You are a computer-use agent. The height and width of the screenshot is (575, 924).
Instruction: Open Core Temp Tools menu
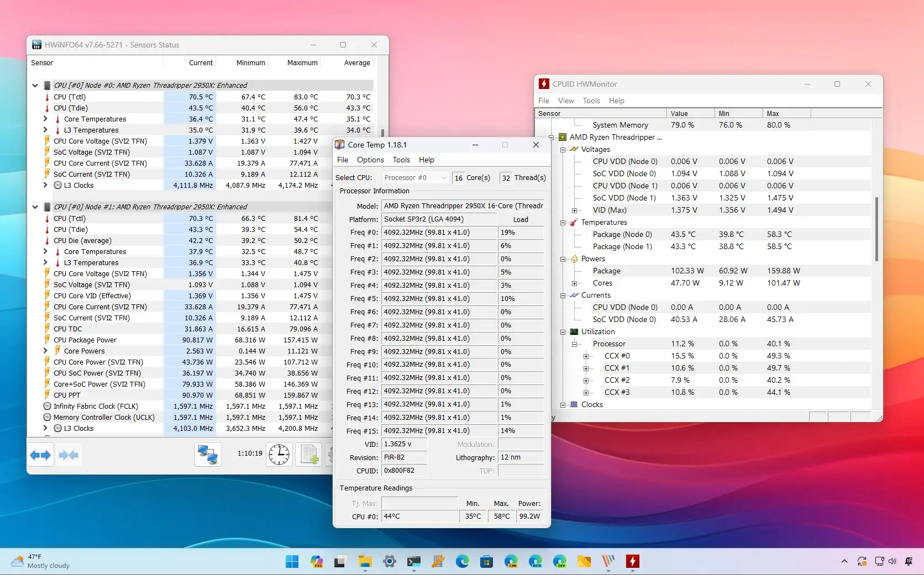click(x=401, y=160)
